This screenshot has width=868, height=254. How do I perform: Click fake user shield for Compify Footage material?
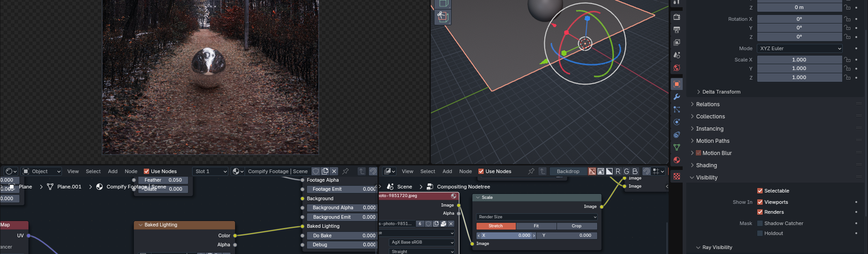click(x=316, y=171)
